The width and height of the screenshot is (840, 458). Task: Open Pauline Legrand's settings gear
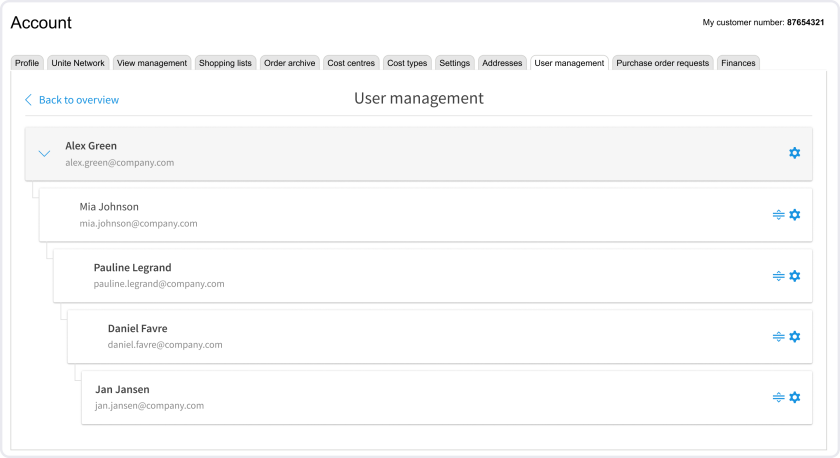[x=794, y=276]
